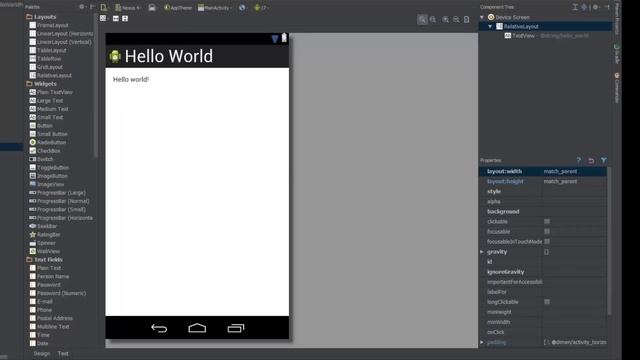This screenshot has height=360, width=640.
Task: Select the Button widget in palette
Action: (x=41, y=126)
